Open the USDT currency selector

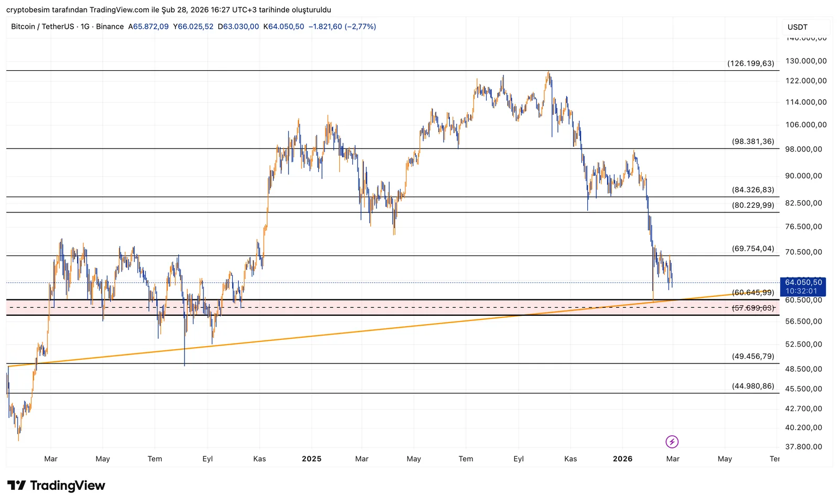click(x=798, y=27)
